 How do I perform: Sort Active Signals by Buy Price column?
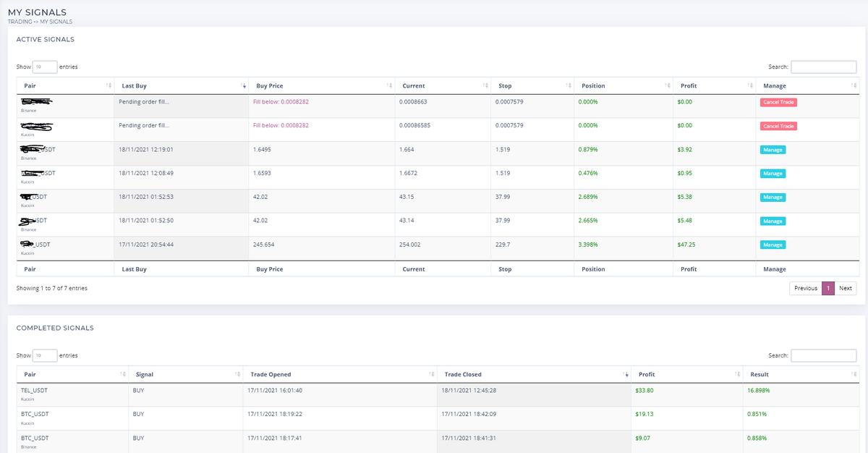[320, 85]
